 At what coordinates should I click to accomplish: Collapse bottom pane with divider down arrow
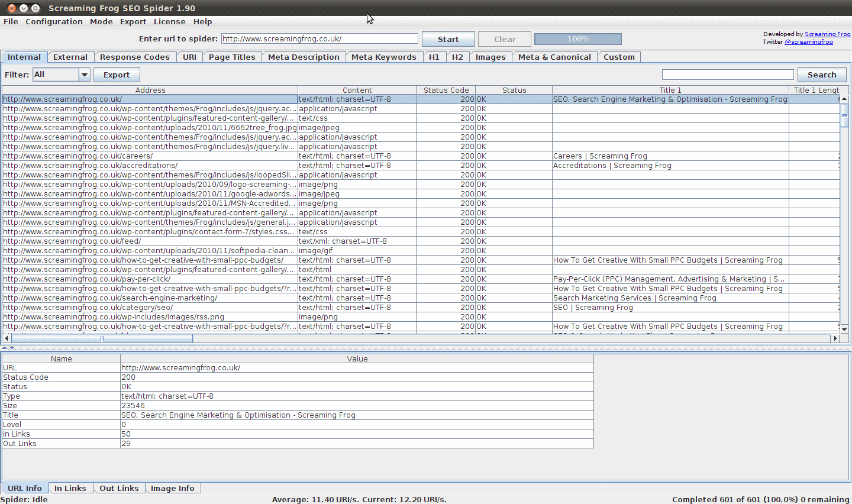(11, 348)
